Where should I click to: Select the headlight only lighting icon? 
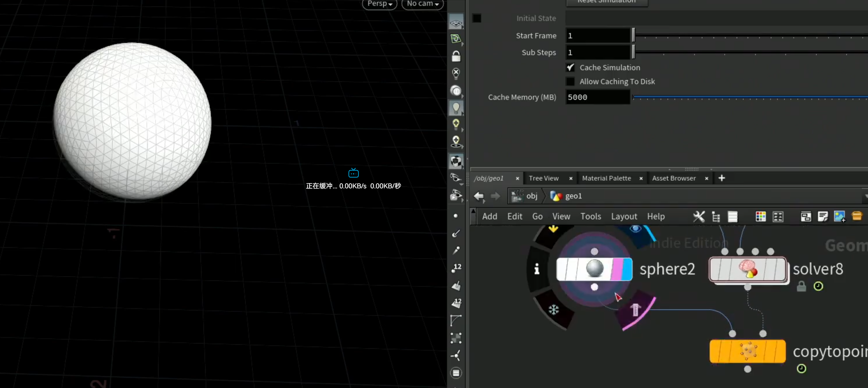pos(456,91)
